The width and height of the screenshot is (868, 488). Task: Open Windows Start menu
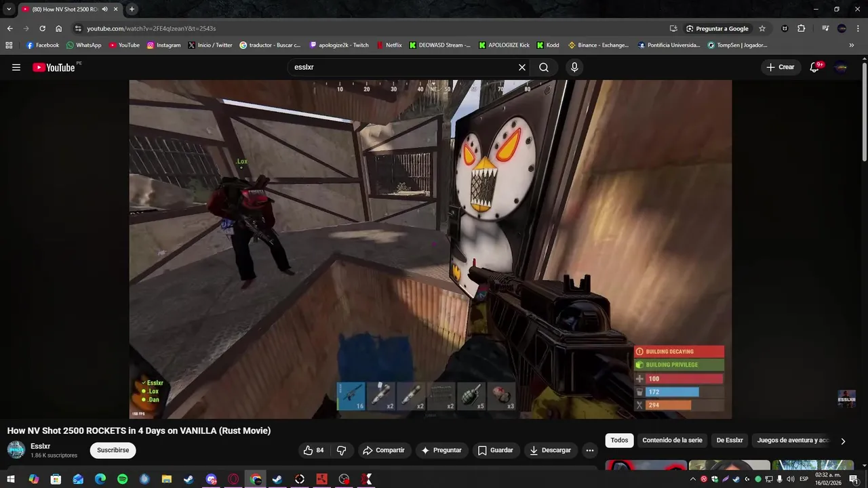tap(11, 479)
